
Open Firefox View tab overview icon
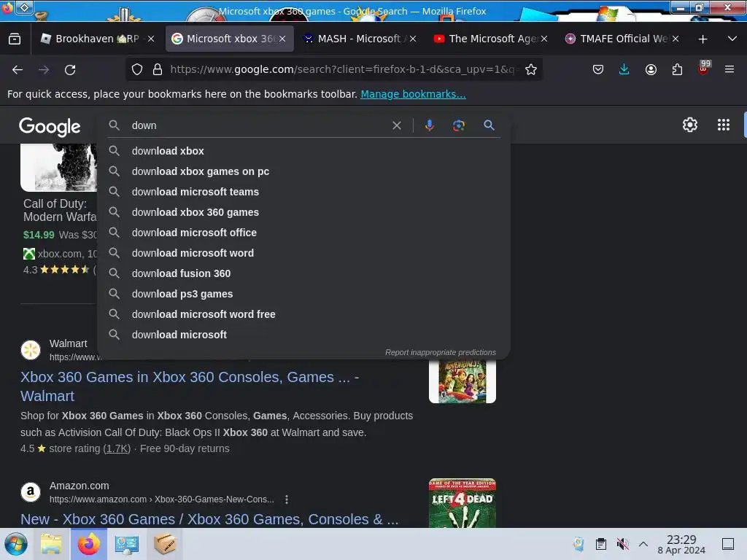(15, 39)
